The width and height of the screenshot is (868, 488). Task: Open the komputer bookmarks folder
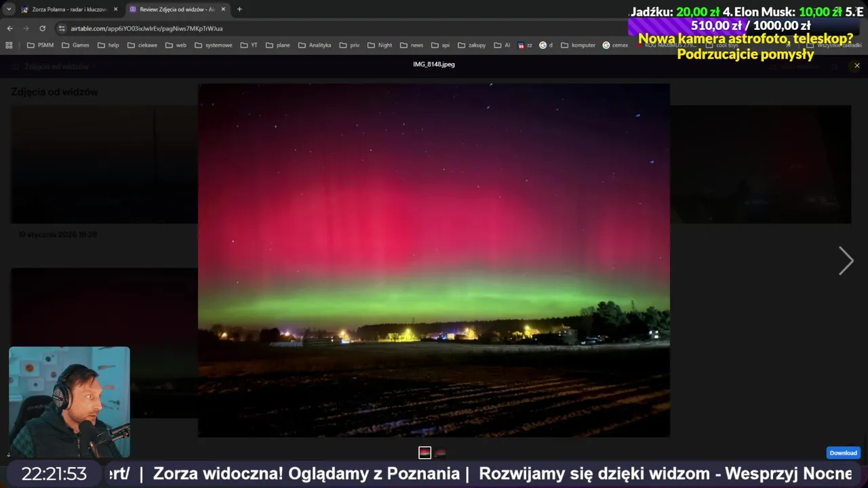[x=578, y=45]
